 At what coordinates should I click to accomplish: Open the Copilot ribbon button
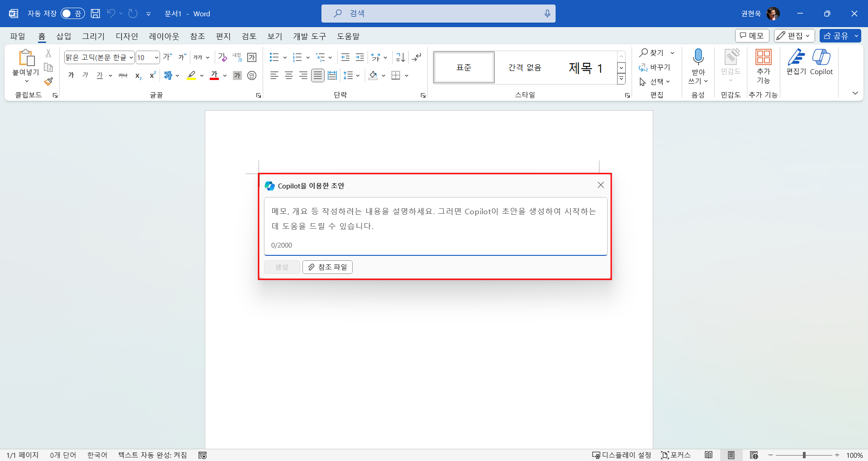pyautogui.click(x=821, y=62)
